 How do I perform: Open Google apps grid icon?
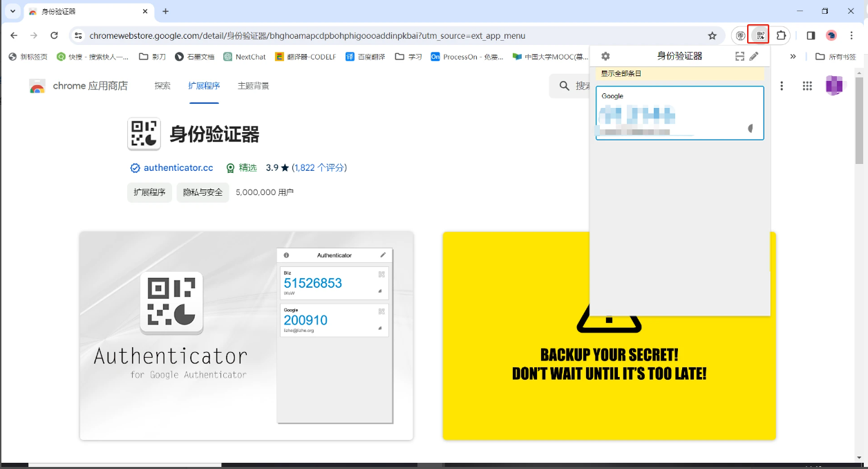[807, 86]
